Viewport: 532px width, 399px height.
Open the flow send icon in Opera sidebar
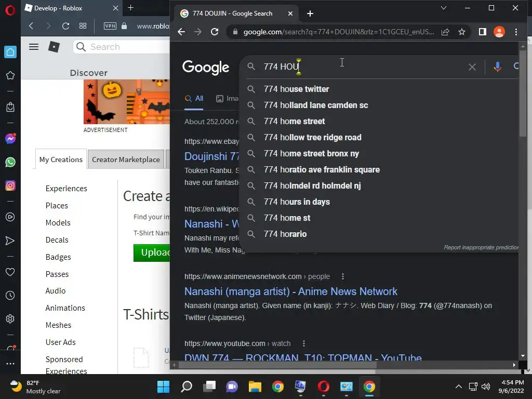(10, 241)
